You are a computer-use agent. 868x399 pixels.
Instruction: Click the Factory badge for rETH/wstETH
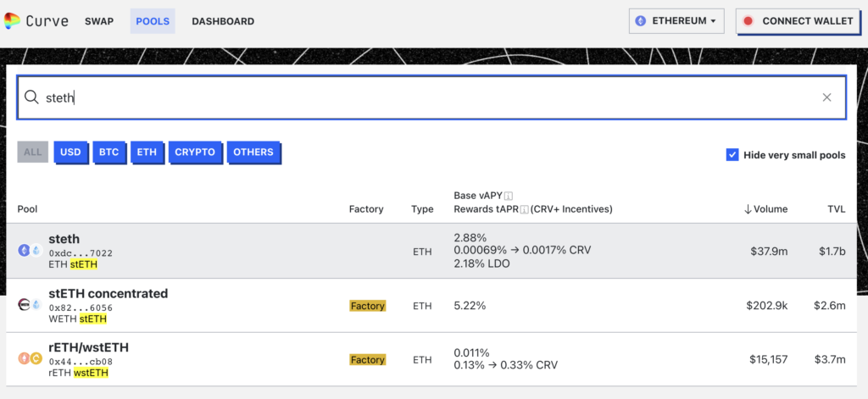pos(368,360)
